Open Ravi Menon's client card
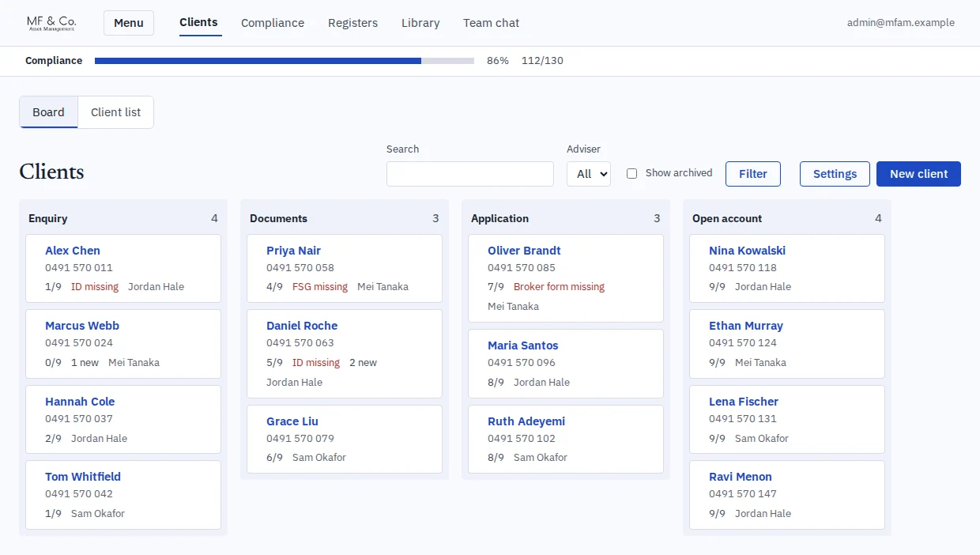 tap(787, 495)
